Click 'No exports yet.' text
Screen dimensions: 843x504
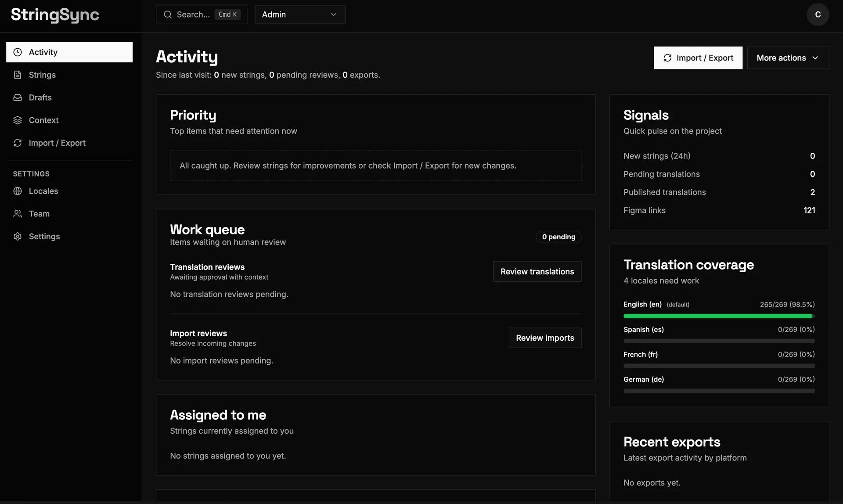click(x=652, y=483)
